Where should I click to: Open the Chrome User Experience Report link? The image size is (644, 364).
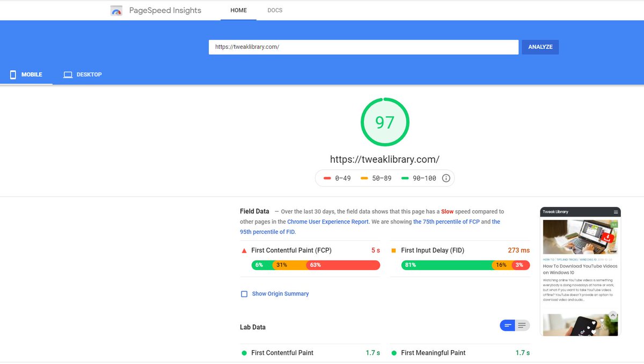(327, 221)
